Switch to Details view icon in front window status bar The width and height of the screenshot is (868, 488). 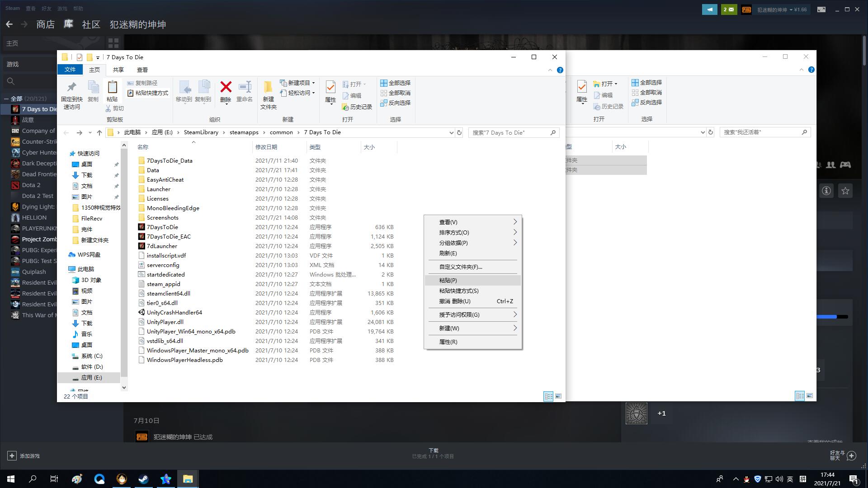coord(548,396)
